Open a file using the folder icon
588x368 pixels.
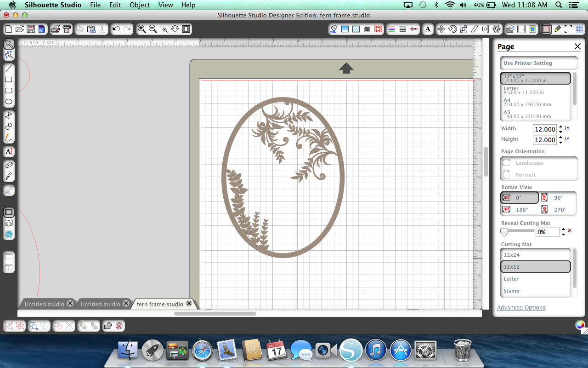tap(19, 29)
